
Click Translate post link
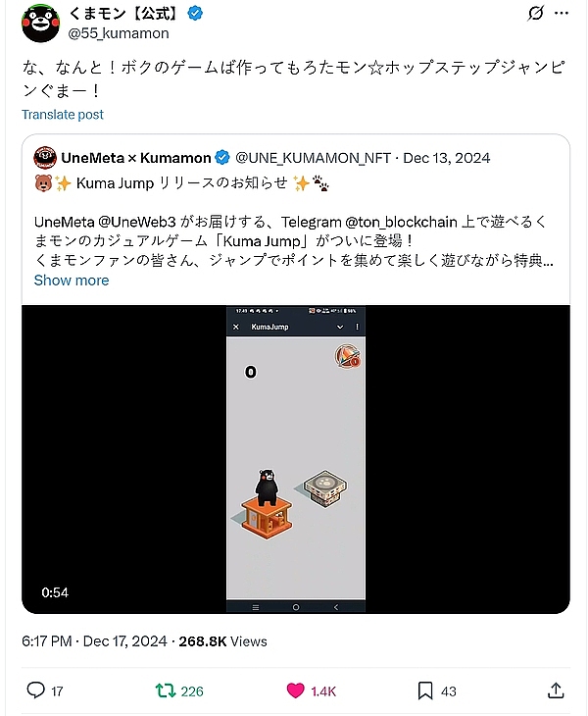pyautogui.click(x=63, y=114)
